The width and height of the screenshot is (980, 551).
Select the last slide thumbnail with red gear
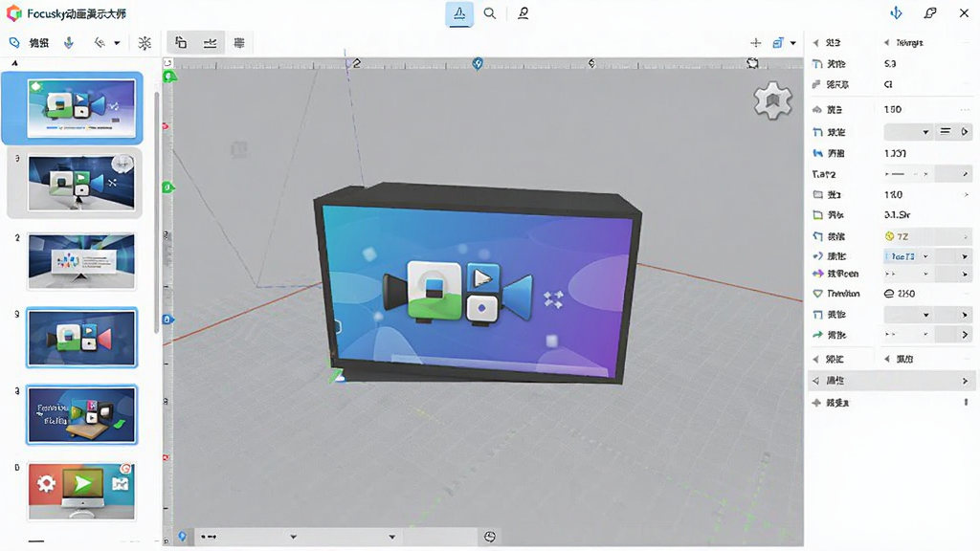pyautogui.click(x=80, y=492)
